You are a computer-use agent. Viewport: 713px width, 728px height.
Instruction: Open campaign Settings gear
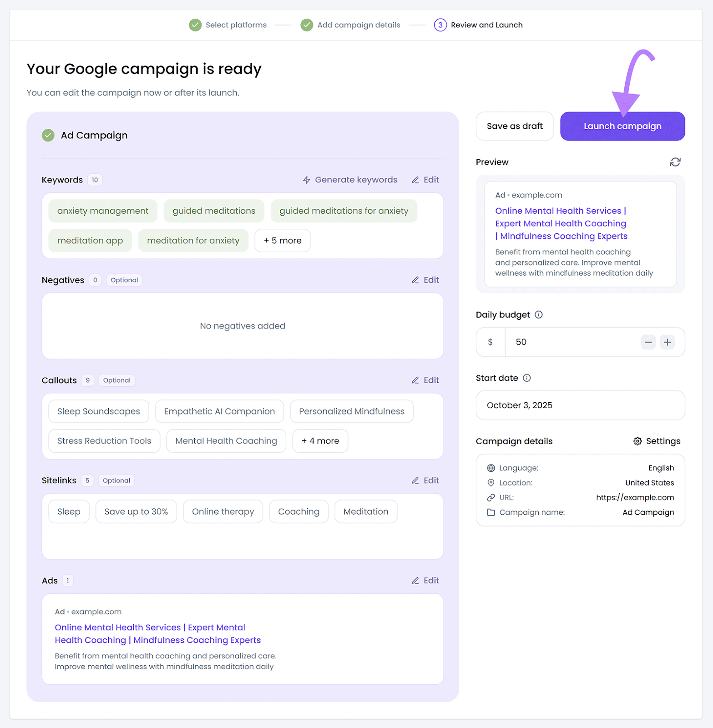tap(657, 441)
